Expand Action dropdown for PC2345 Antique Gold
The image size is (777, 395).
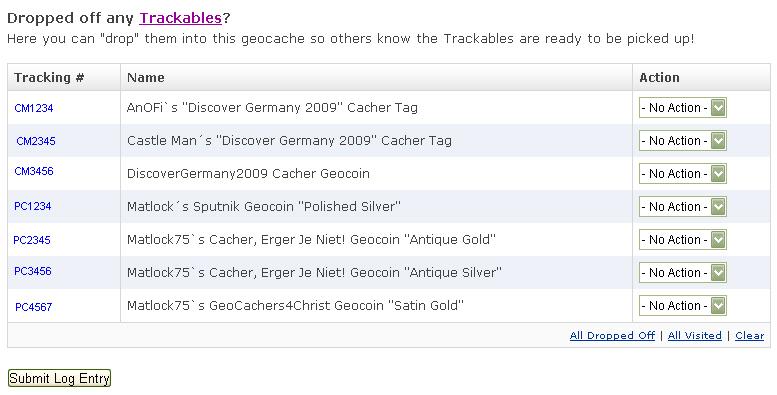pyautogui.click(x=682, y=240)
